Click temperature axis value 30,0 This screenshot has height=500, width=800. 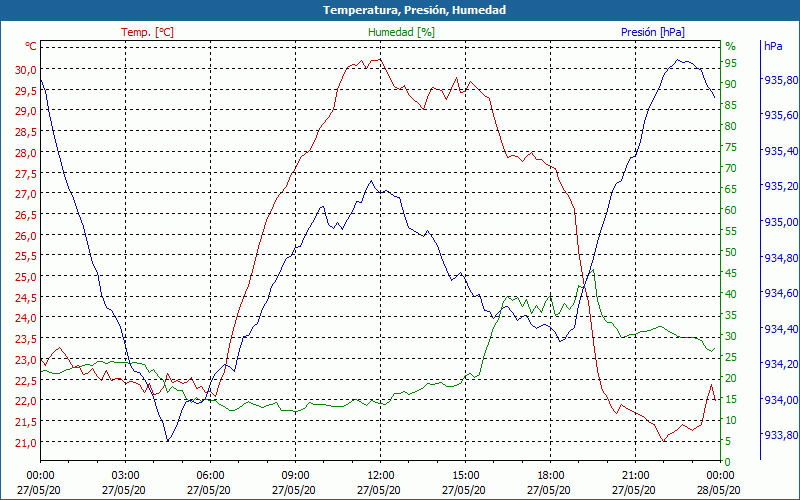25,70
